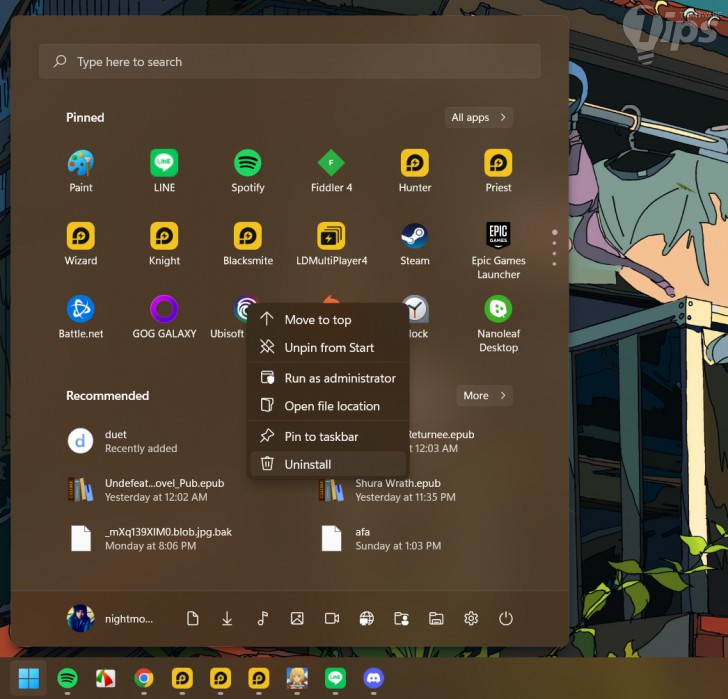Open the Music folder shortcut
The width and height of the screenshot is (728, 699).
point(262,618)
